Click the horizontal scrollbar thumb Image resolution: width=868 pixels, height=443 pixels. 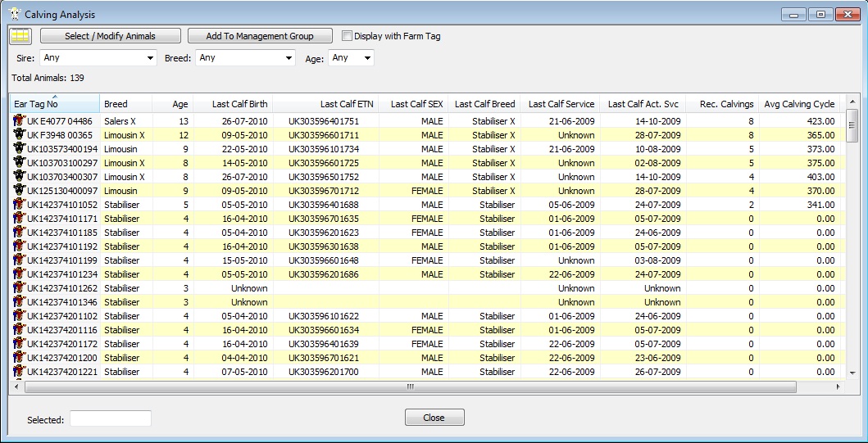tap(410, 386)
